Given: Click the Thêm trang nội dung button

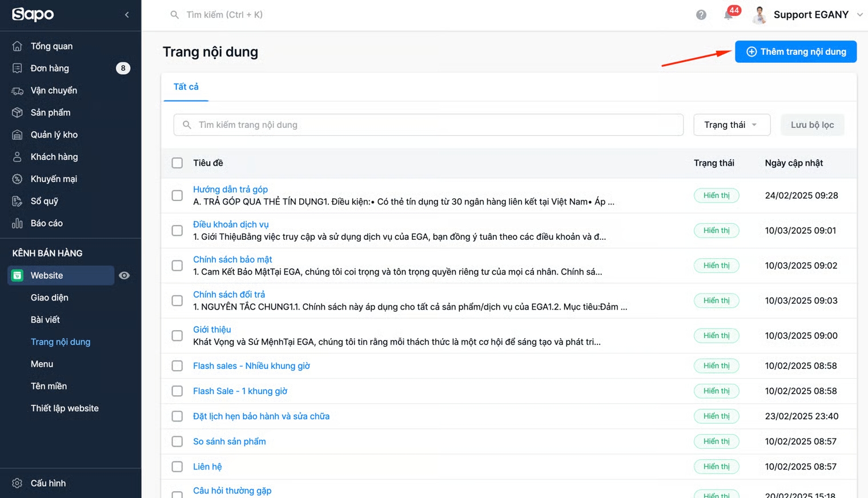Looking at the screenshot, I should click(x=795, y=52).
